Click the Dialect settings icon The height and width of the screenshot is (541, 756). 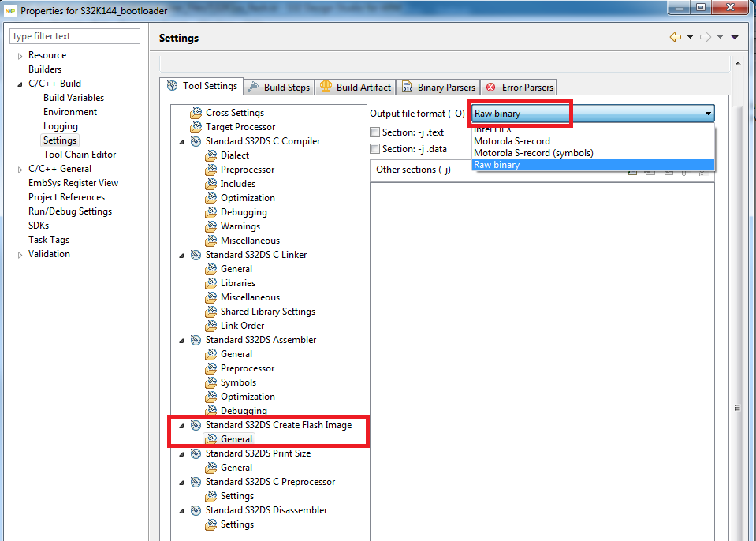210,155
